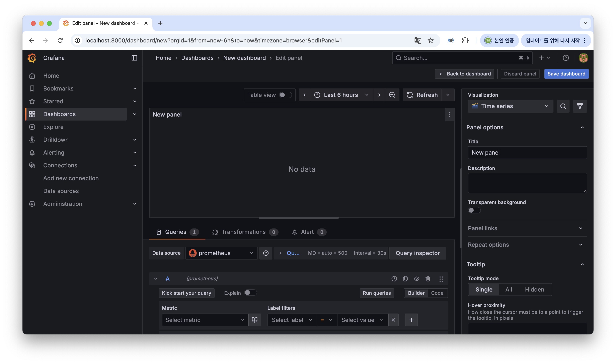Click the panel Title input field
616x364 pixels.
(x=527, y=153)
